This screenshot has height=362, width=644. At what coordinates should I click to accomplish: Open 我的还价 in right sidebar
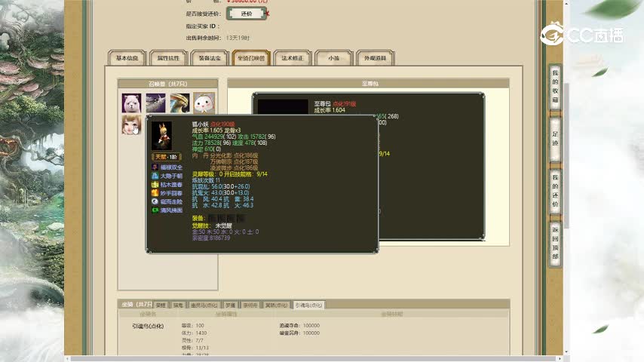click(x=555, y=191)
